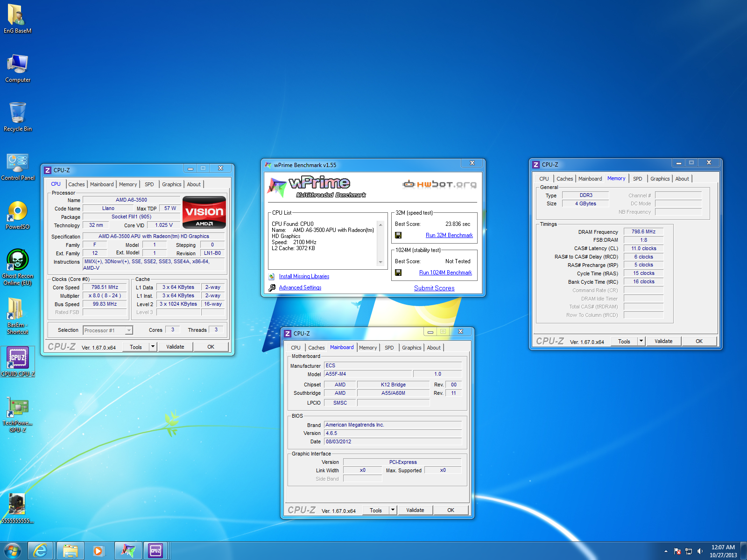Click the motherboard Model field A55F-M4
This screenshot has height=560, width=747.
pyautogui.click(x=368, y=374)
